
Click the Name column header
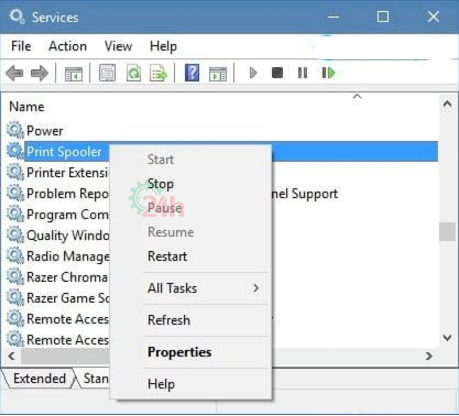click(x=27, y=107)
